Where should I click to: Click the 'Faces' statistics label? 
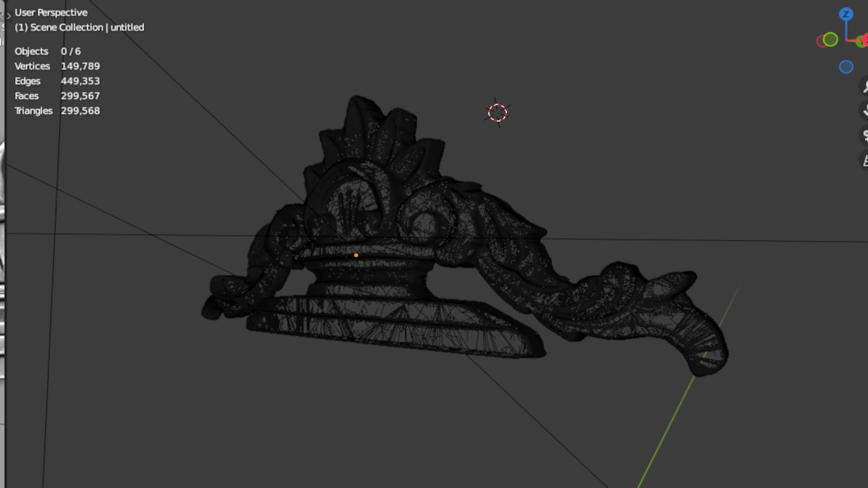coord(27,96)
